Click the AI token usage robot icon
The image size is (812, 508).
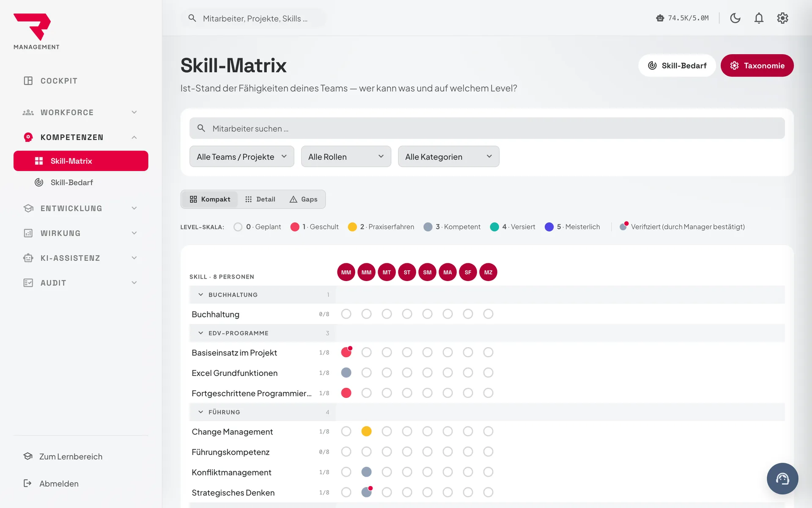(660, 18)
